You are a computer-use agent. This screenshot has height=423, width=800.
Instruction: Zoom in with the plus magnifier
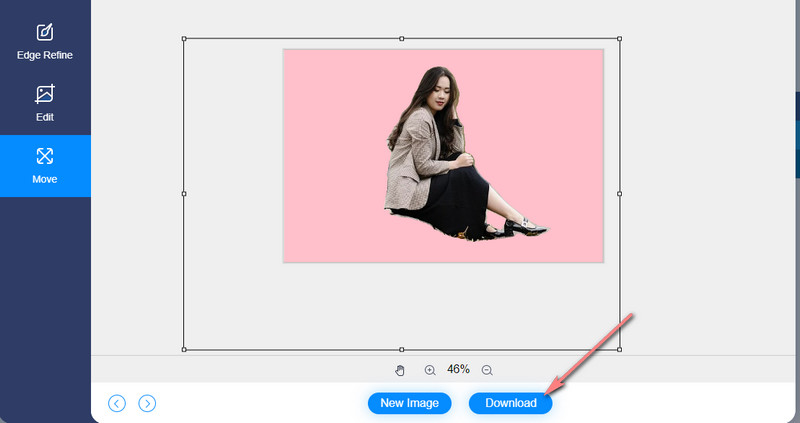[430, 370]
